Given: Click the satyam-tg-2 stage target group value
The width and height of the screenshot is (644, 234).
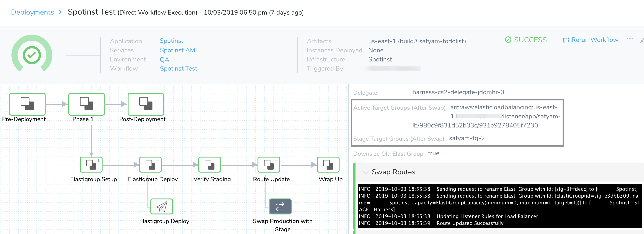Looking at the screenshot, I should click(467, 138).
